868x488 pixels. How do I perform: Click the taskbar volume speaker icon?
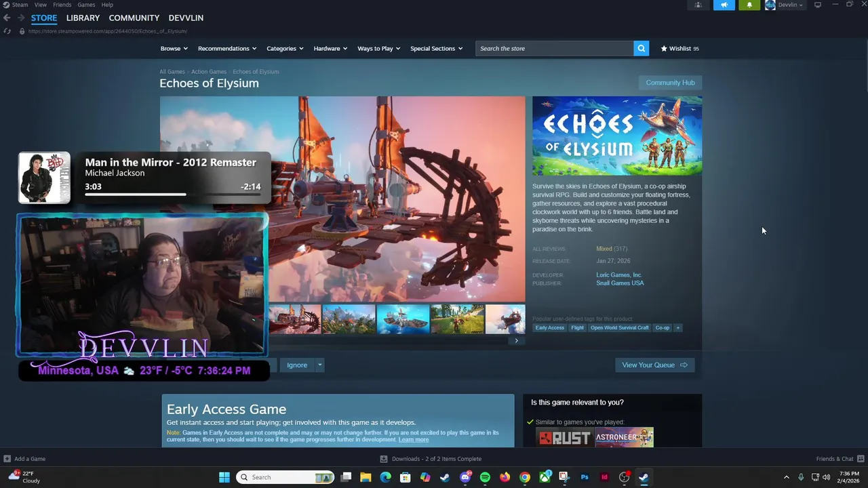pos(826,477)
